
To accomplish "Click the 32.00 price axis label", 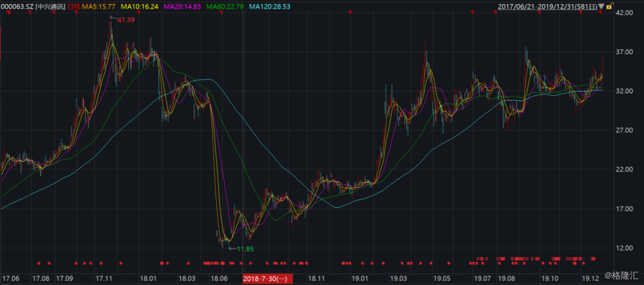I will click(624, 91).
